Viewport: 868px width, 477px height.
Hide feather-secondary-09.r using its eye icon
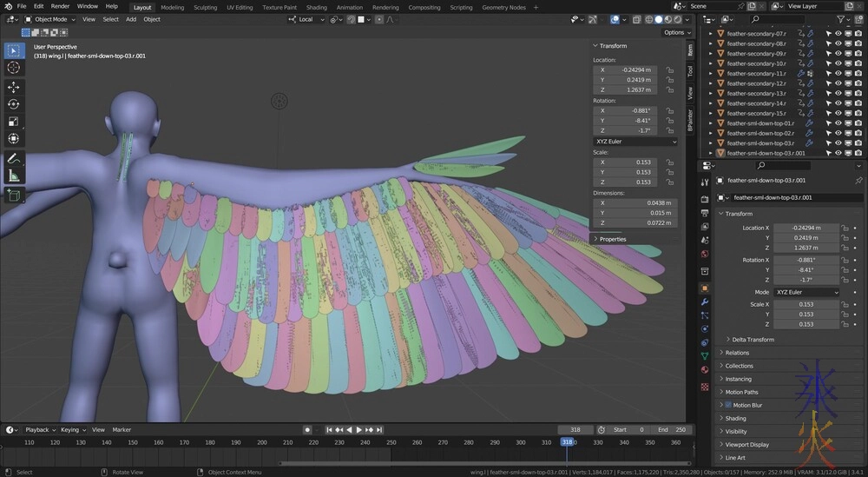click(838, 54)
